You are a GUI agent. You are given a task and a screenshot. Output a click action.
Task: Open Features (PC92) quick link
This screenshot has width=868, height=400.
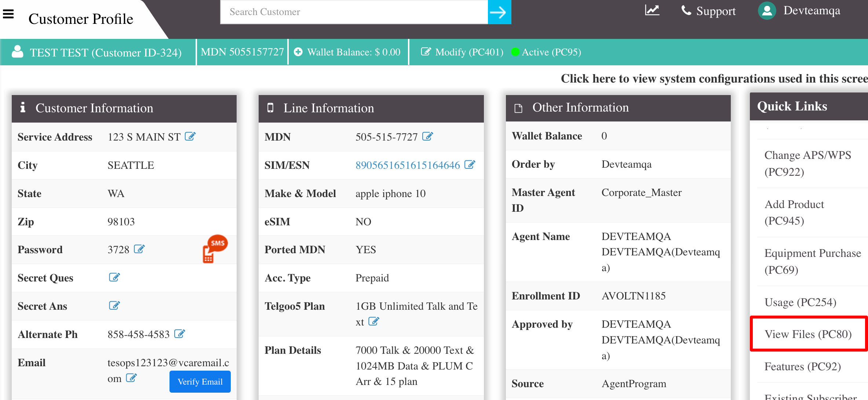tap(803, 366)
